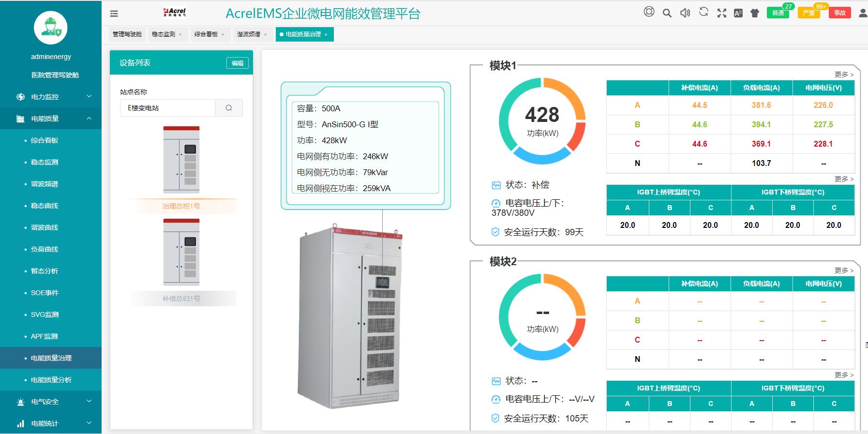
Task: Open 更多 link above 模块1 current table
Action: coord(843,75)
